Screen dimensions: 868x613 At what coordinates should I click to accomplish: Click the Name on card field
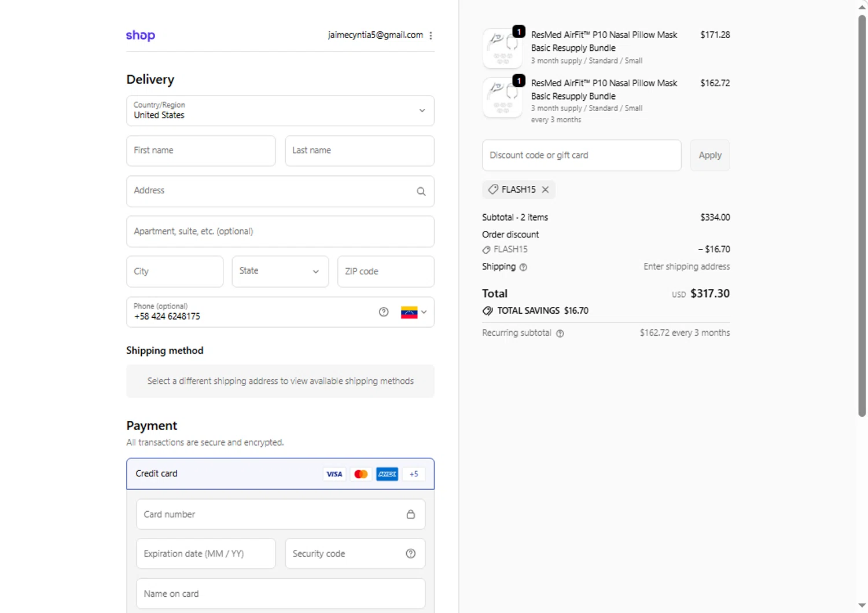[281, 593]
